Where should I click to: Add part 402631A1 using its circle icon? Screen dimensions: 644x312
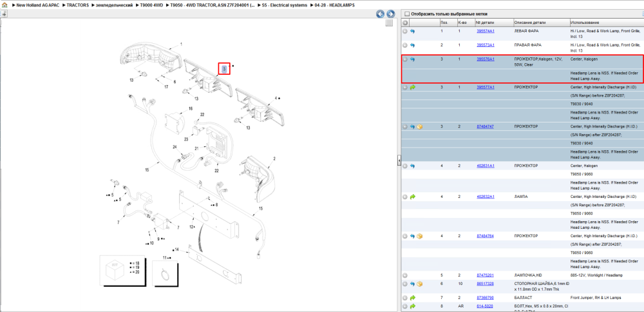pyautogui.click(x=405, y=166)
